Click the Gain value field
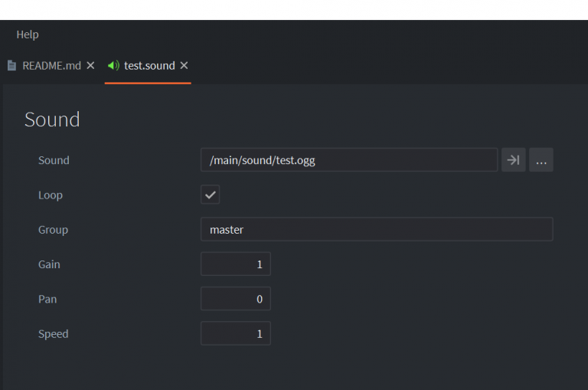The width and height of the screenshot is (588, 390). tap(235, 264)
